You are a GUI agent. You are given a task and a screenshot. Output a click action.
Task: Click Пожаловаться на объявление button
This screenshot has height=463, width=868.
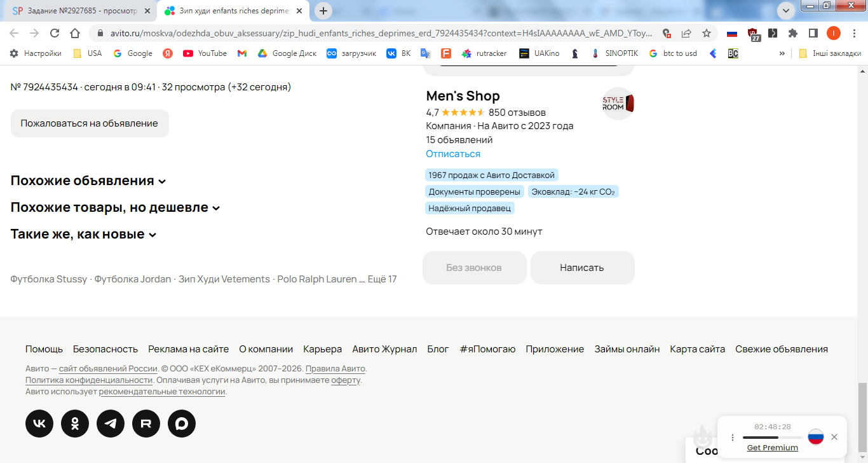[90, 123]
